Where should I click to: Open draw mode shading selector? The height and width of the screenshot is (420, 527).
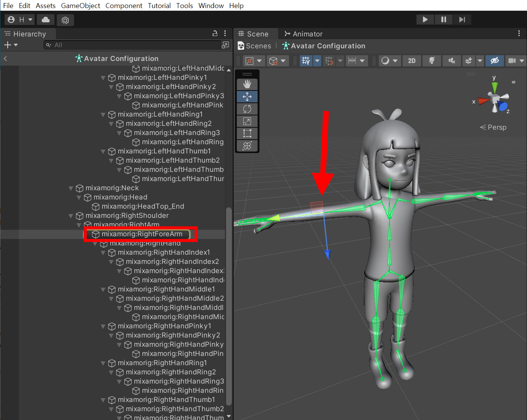pyautogui.click(x=385, y=61)
